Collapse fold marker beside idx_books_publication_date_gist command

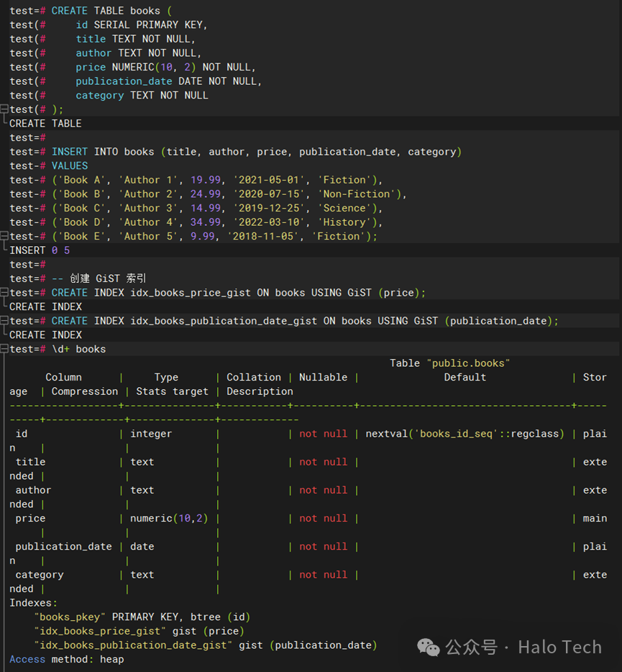(4, 321)
